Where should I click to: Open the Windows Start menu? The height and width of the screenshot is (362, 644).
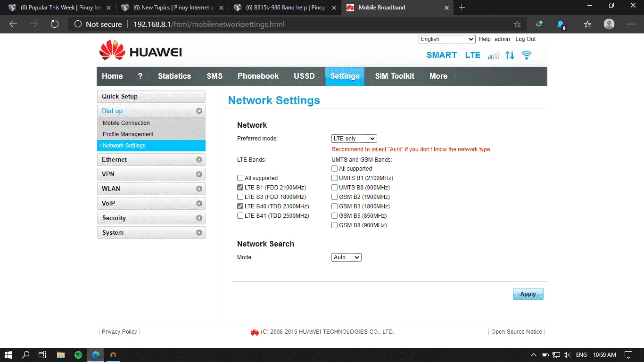coord(8,354)
